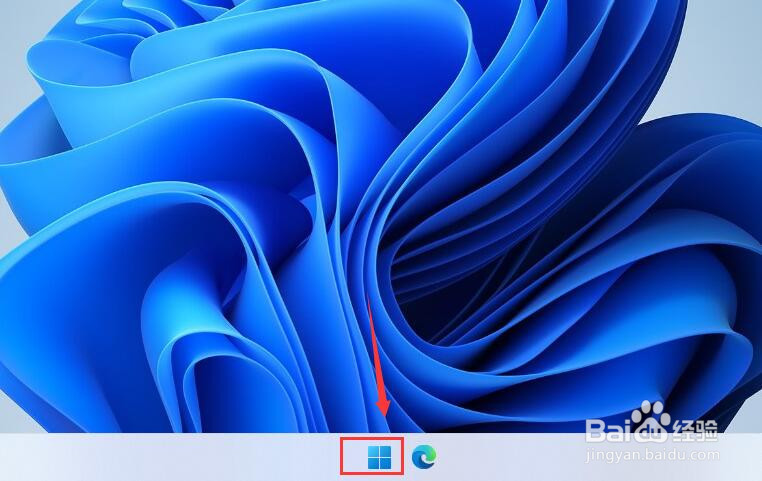Launch Microsoft Edge from the taskbar
This screenshot has height=481, width=762.
point(424,457)
